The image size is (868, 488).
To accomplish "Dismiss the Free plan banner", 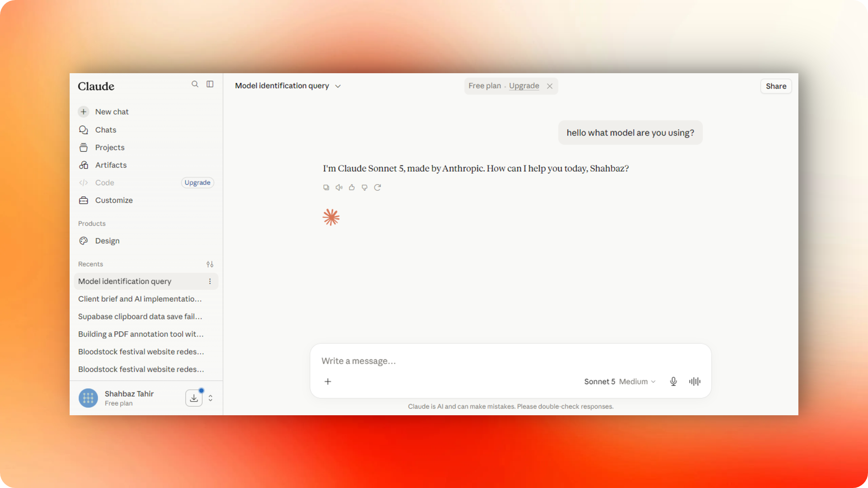I will coord(550,86).
